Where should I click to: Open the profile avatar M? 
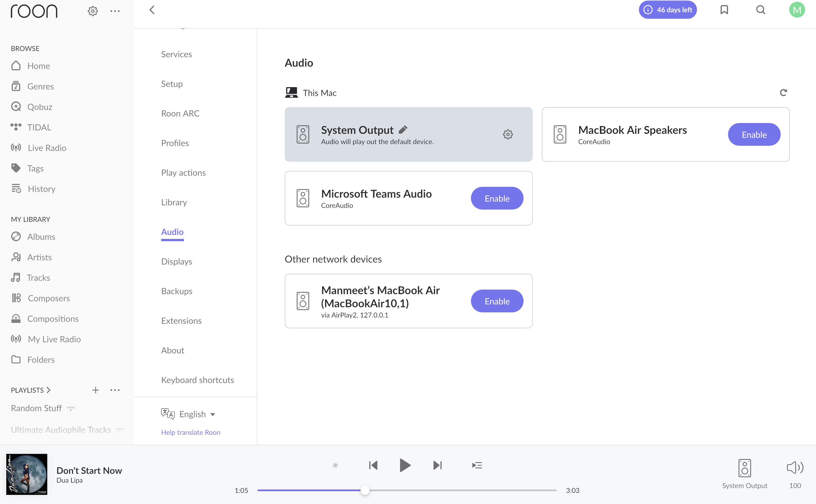[797, 10]
